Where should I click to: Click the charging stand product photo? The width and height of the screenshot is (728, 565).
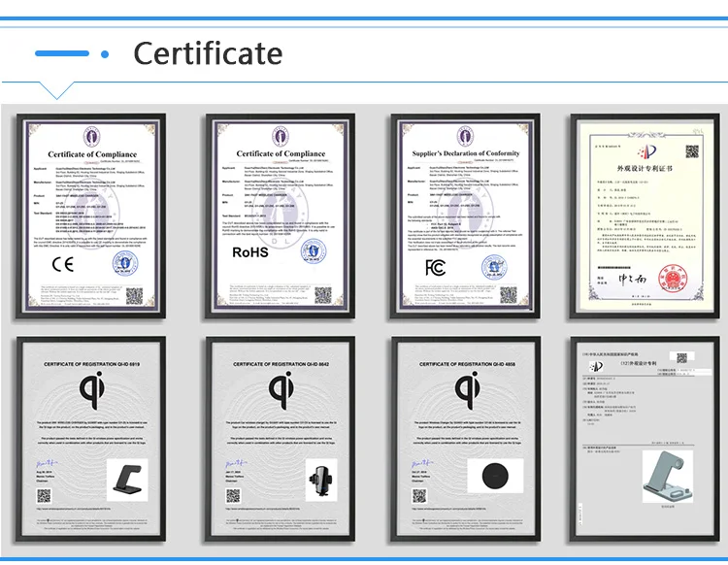[x=127, y=480]
